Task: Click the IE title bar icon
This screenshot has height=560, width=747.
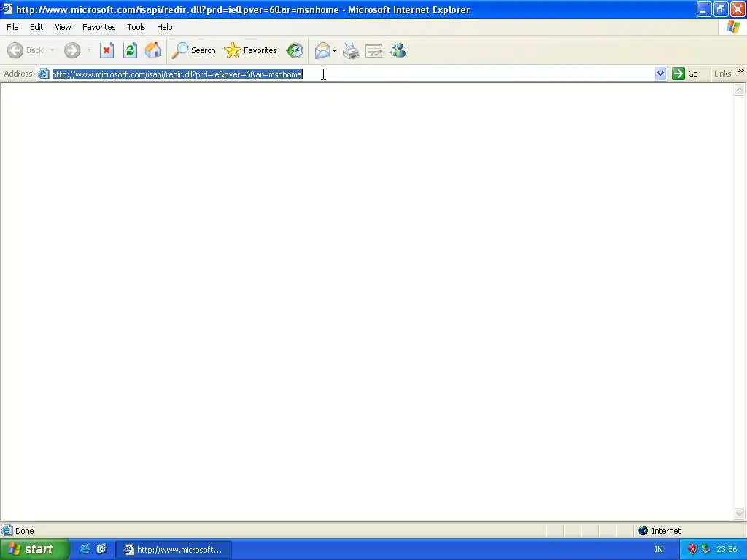Action: pos(7,9)
